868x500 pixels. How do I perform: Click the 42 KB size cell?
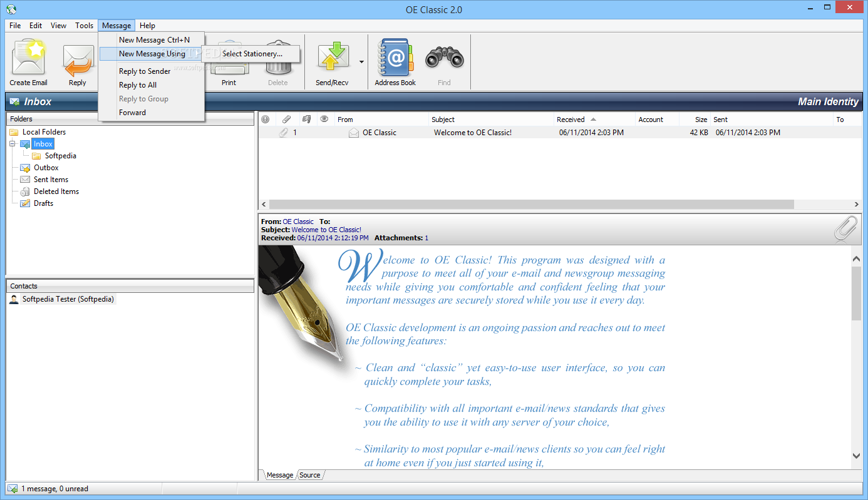(x=699, y=133)
